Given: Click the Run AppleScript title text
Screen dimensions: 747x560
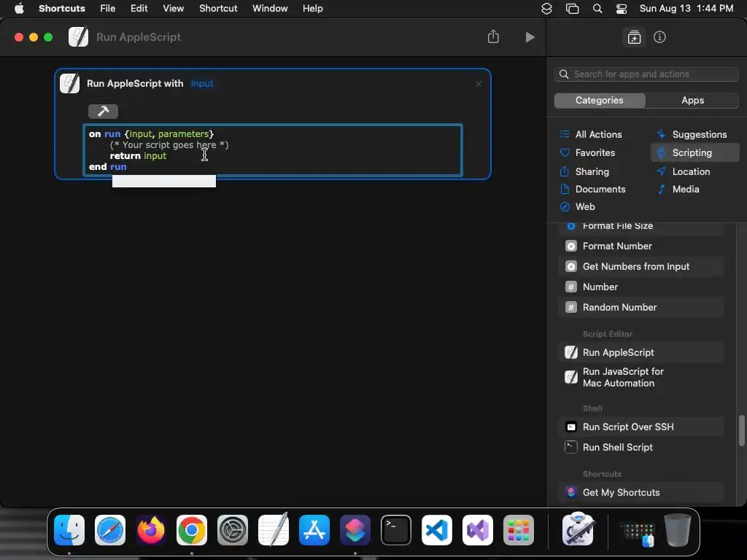Looking at the screenshot, I should 139,37.
